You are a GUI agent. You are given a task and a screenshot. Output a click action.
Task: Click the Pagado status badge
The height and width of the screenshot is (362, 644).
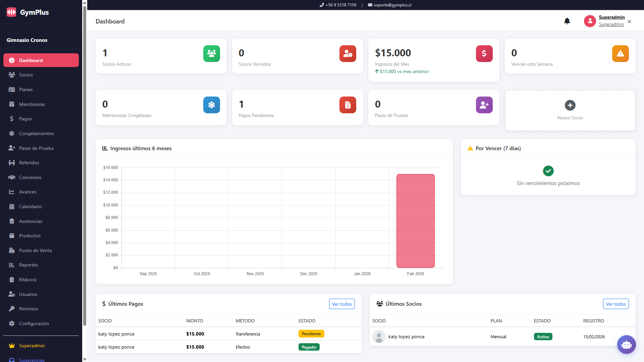point(309,347)
